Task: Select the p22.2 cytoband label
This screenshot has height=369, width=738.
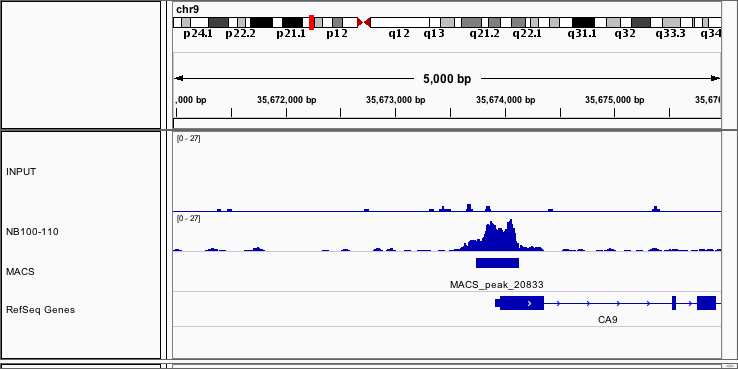Action: click(241, 34)
